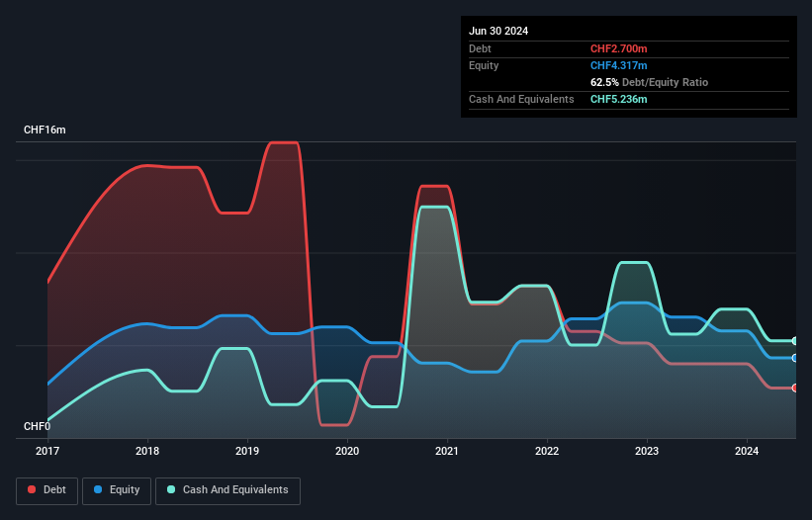Select the red Debt endpoint marker on chart
The width and height of the screenshot is (812, 520).
pos(795,389)
